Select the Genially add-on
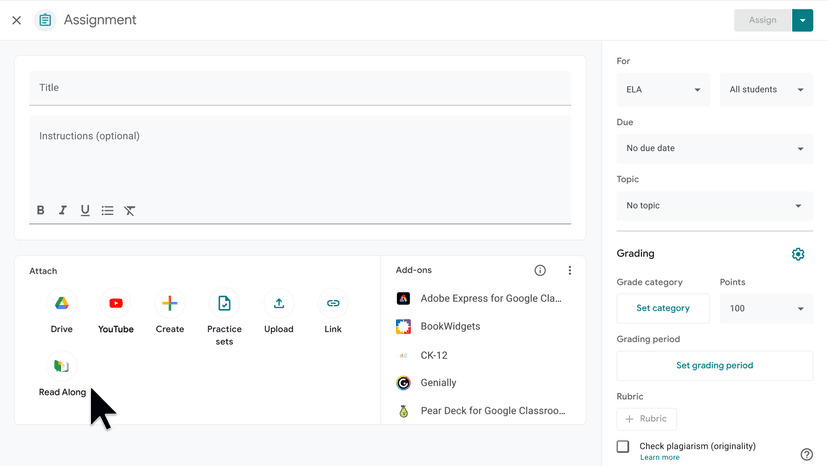The image size is (828, 466). click(427, 383)
